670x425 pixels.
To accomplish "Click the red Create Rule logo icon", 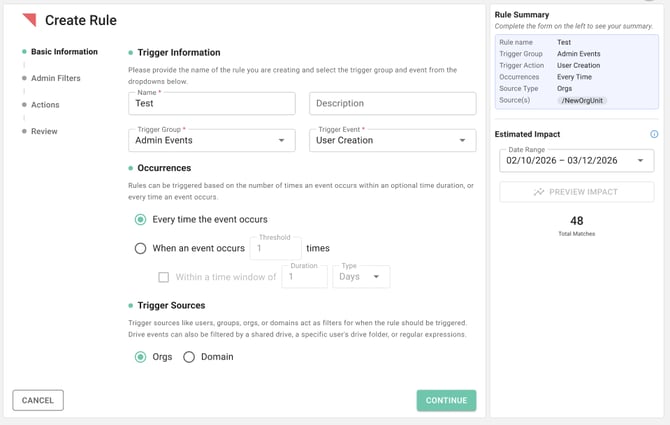I will (x=29, y=20).
